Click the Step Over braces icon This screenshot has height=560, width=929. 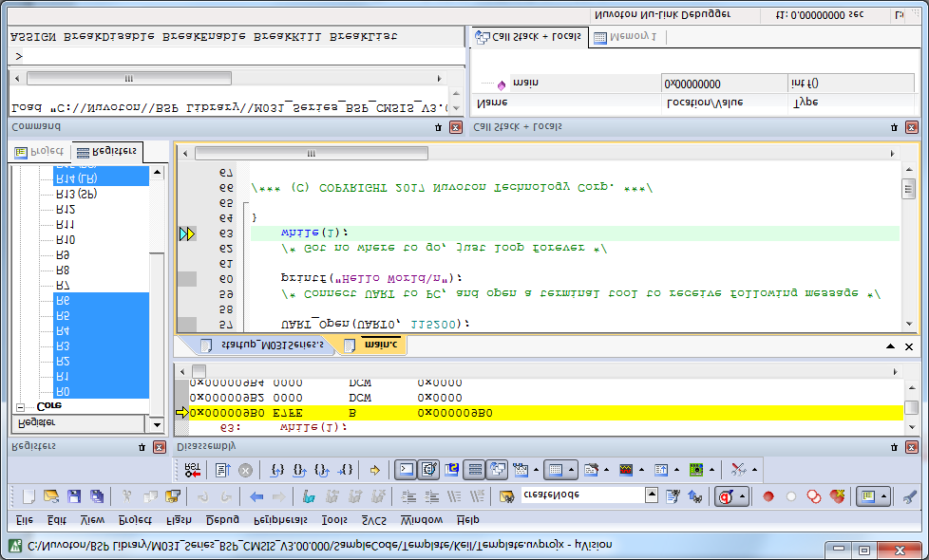(x=300, y=469)
